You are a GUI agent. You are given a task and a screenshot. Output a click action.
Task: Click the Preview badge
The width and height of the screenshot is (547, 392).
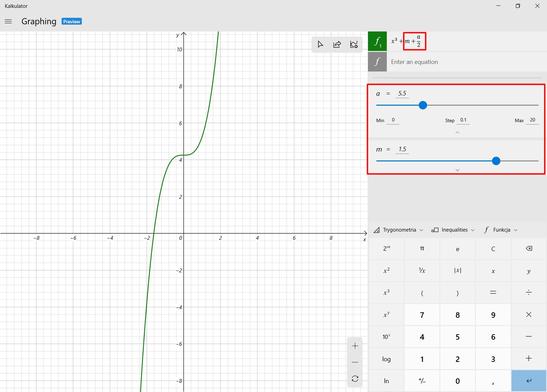(x=72, y=22)
